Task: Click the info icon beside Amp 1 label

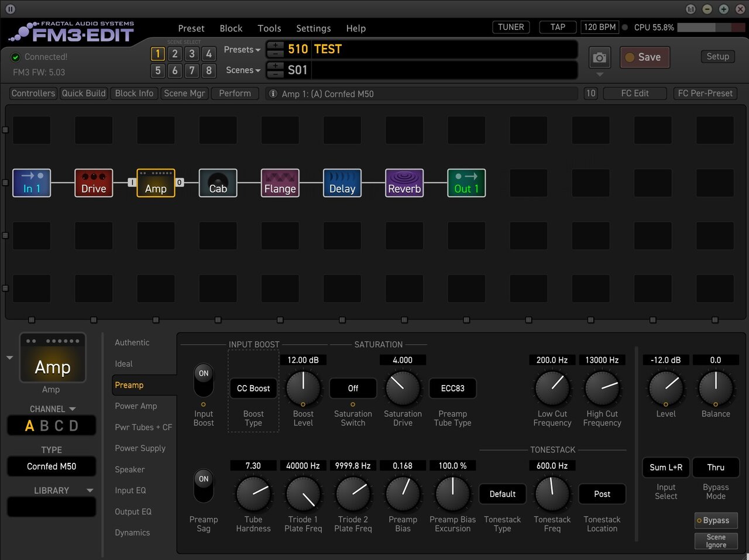Action: point(273,94)
